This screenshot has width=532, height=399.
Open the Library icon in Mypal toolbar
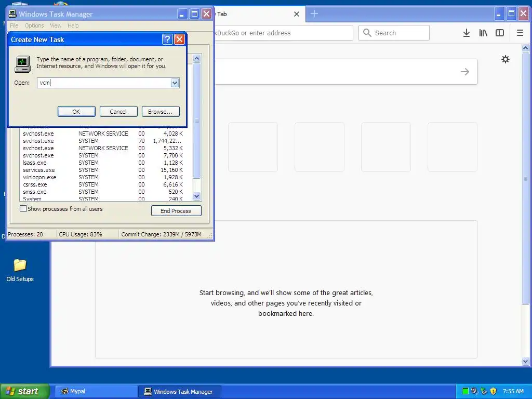click(x=483, y=33)
